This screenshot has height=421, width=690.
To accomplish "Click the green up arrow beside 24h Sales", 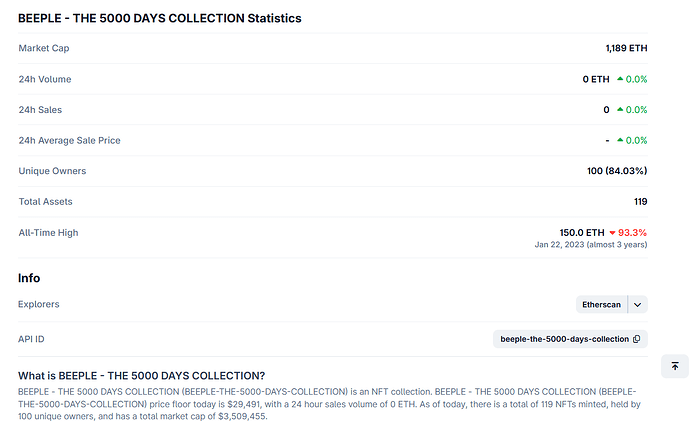I will coord(620,110).
